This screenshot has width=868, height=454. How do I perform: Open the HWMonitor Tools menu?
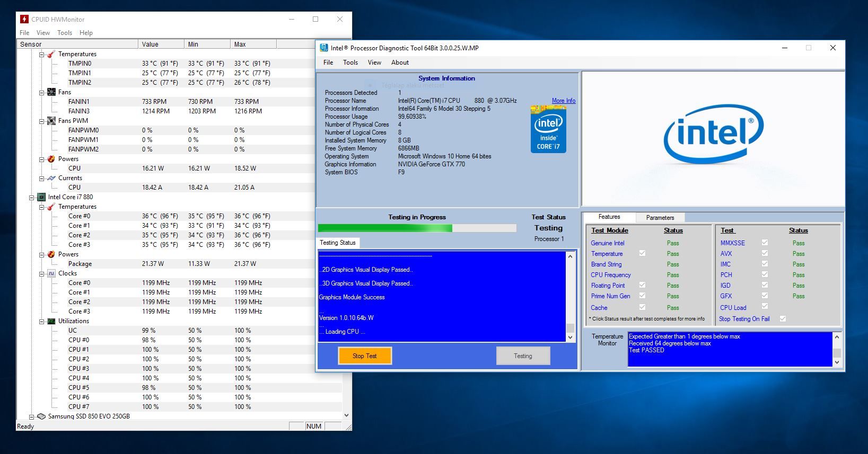65,33
